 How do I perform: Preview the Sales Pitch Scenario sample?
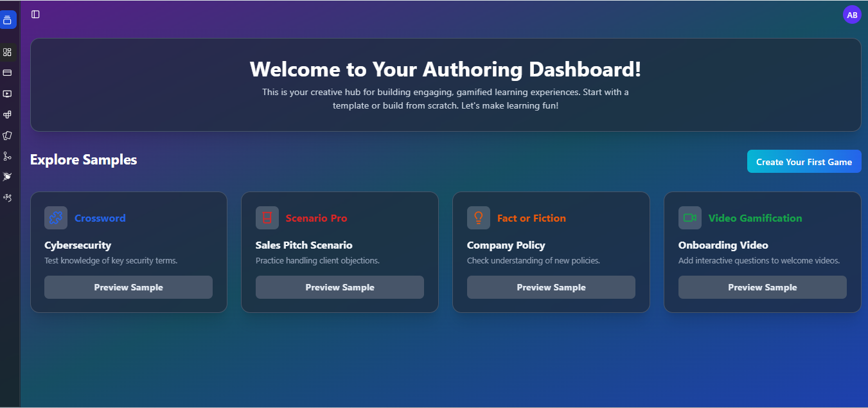click(x=339, y=287)
